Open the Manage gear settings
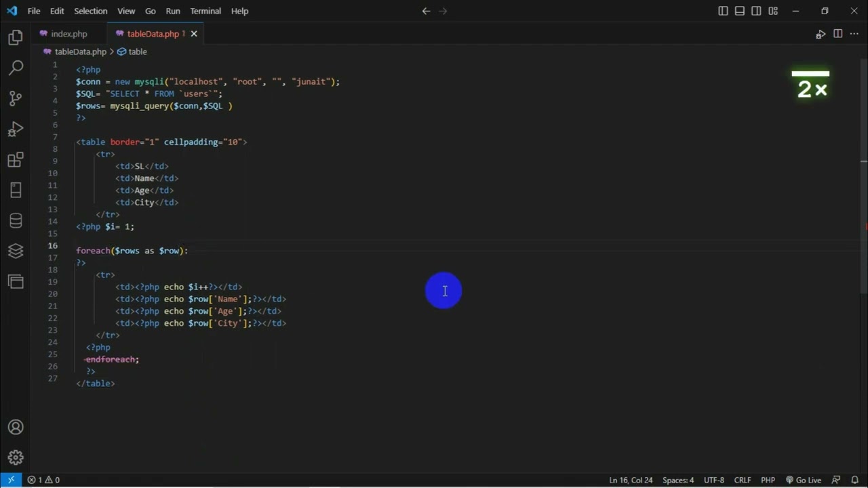 [15, 457]
